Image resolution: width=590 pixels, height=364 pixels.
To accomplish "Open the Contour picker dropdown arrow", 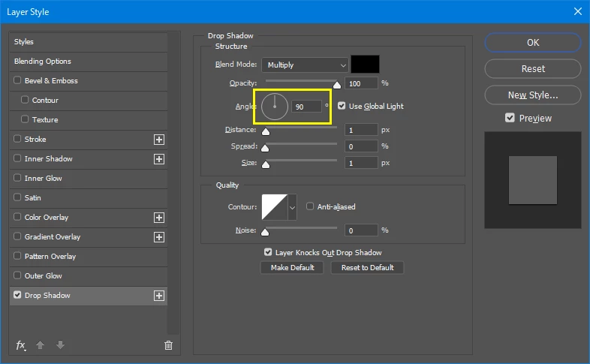I will click(x=292, y=207).
